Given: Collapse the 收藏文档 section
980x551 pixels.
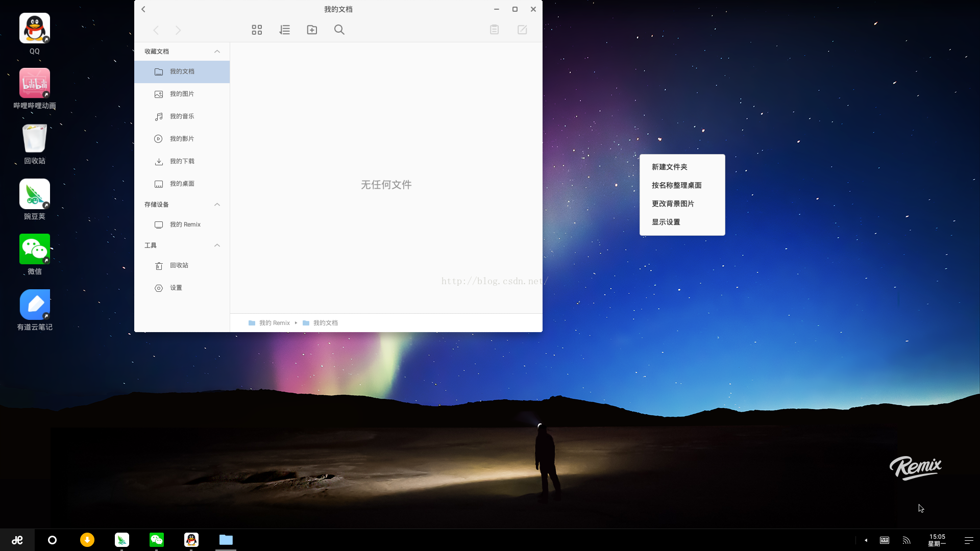Looking at the screenshot, I should (x=217, y=52).
